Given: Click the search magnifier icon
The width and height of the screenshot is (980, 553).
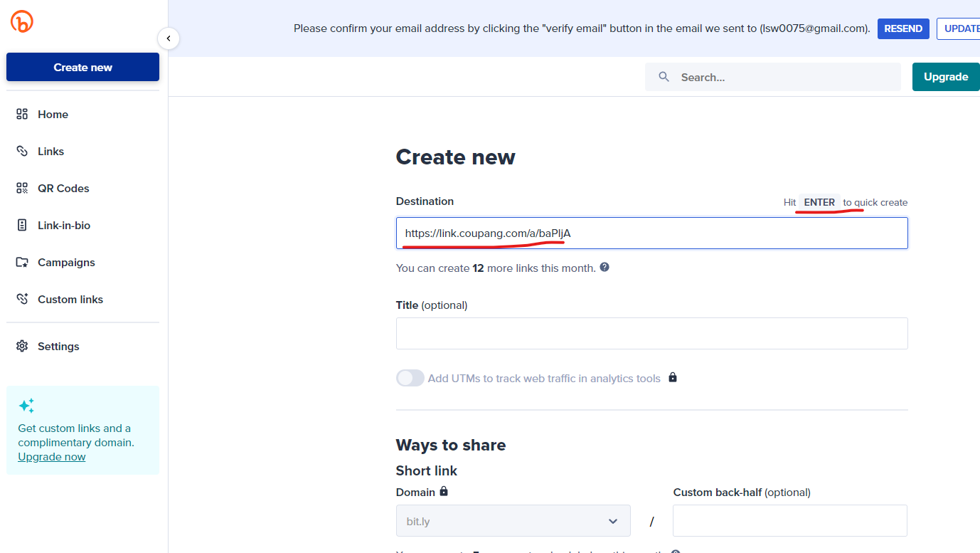Looking at the screenshot, I should coord(664,77).
